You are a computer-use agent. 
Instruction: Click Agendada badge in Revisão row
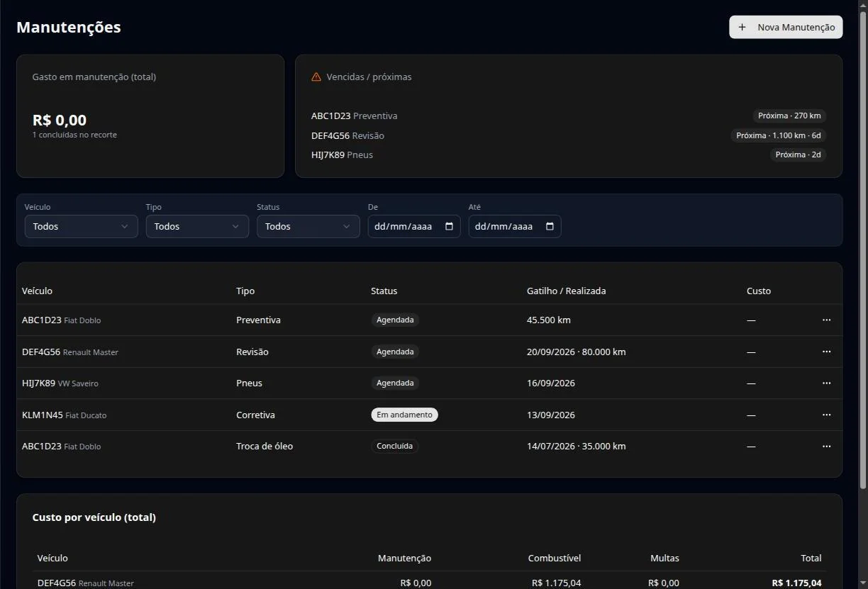395,352
